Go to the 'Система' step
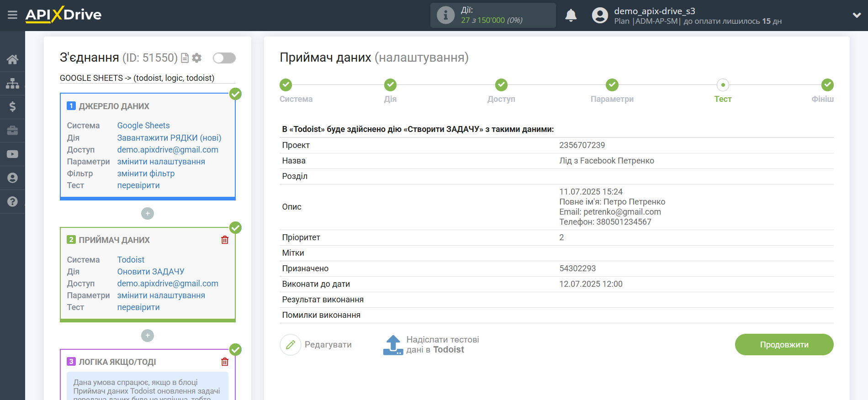The image size is (868, 400). pos(286,85)
